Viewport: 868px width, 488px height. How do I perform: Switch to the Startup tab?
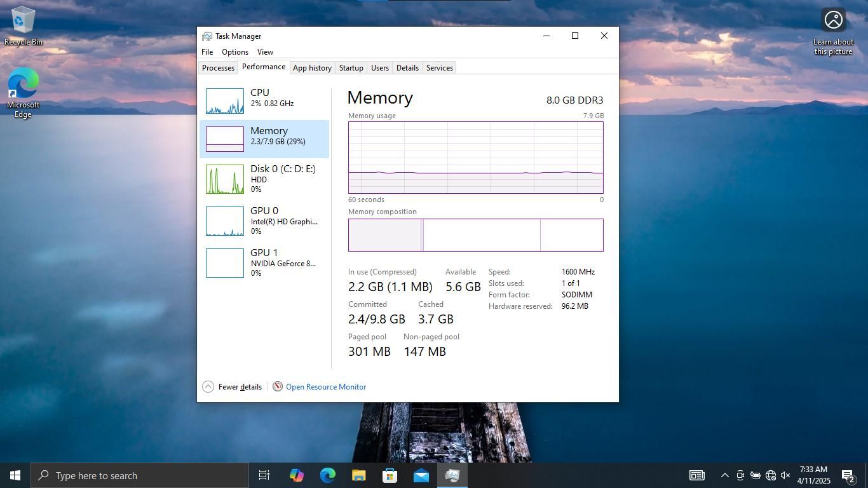pos(351,68)
